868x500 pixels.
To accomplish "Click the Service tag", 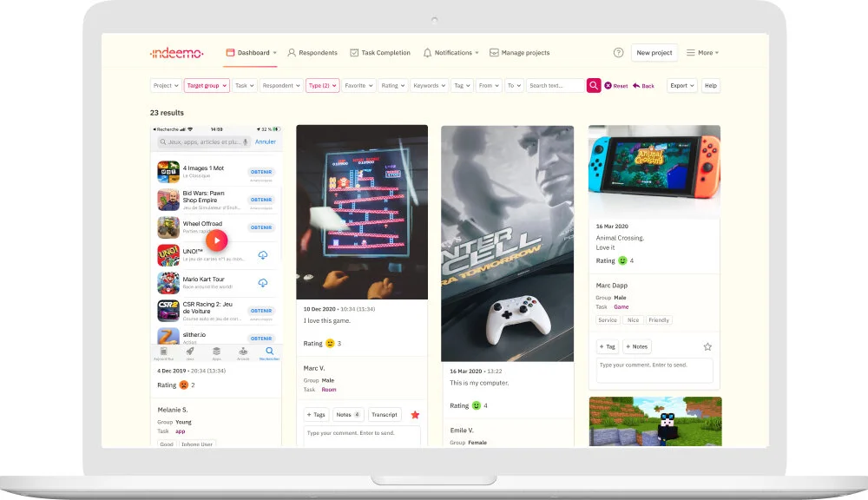I will coord(608,320).
